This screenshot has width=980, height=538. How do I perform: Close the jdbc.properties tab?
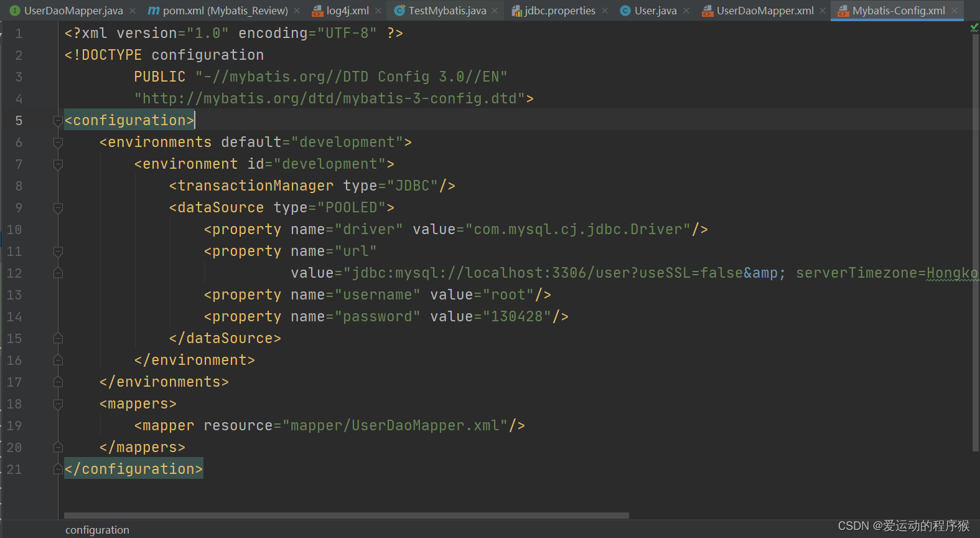coord(605,11)
